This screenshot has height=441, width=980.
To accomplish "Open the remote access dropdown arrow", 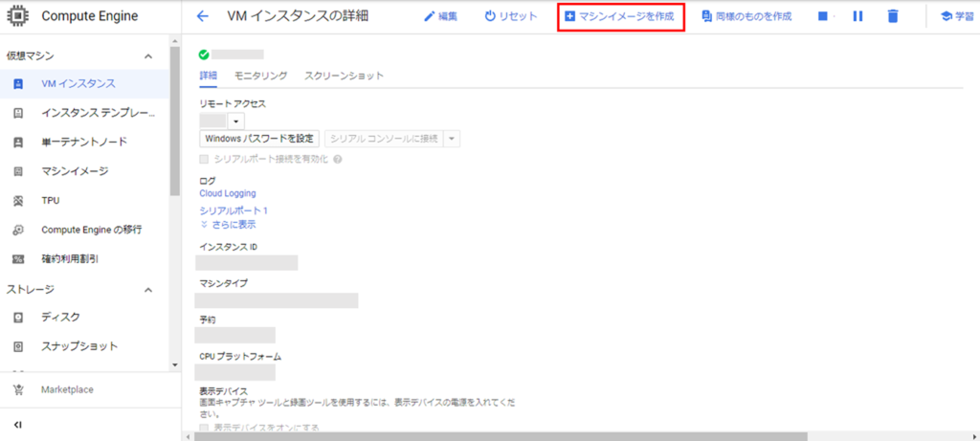I will (x=236, y=121).
